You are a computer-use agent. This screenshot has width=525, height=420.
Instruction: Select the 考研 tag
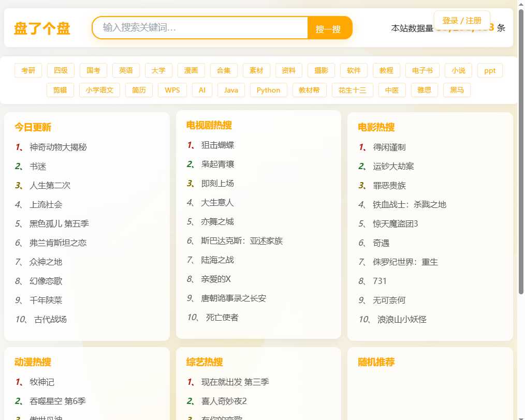[x=28, y=70]
